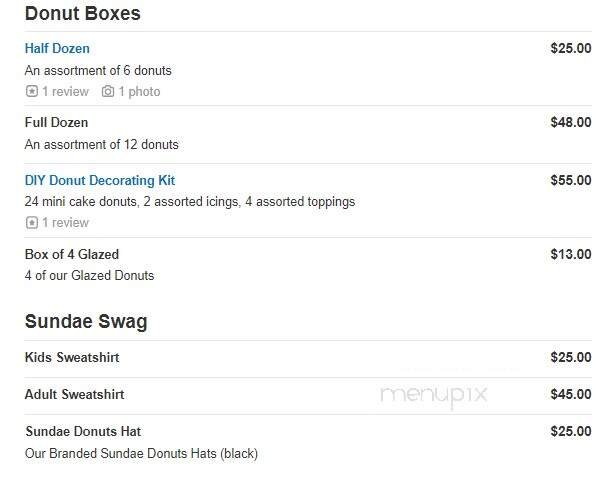The height and width of the screenshot is (477, 613).
Task: View the 1 review for Half Dozen
Action: (65, 92)
